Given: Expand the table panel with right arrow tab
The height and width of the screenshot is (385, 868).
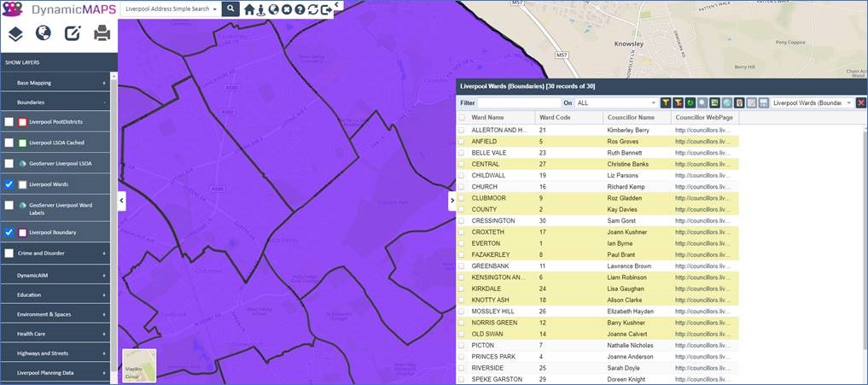Looking at the screenshot, I should (451, 201).
